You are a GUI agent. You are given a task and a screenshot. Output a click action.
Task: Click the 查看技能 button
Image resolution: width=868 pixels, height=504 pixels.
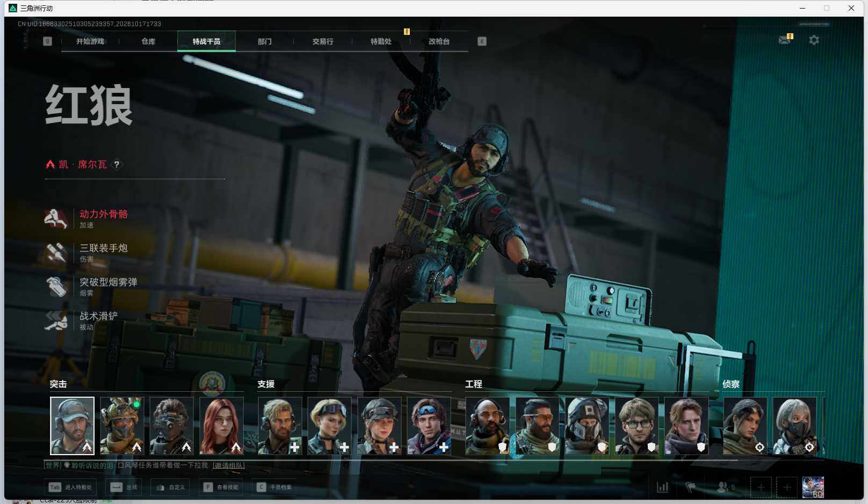[x=221, y=487]
